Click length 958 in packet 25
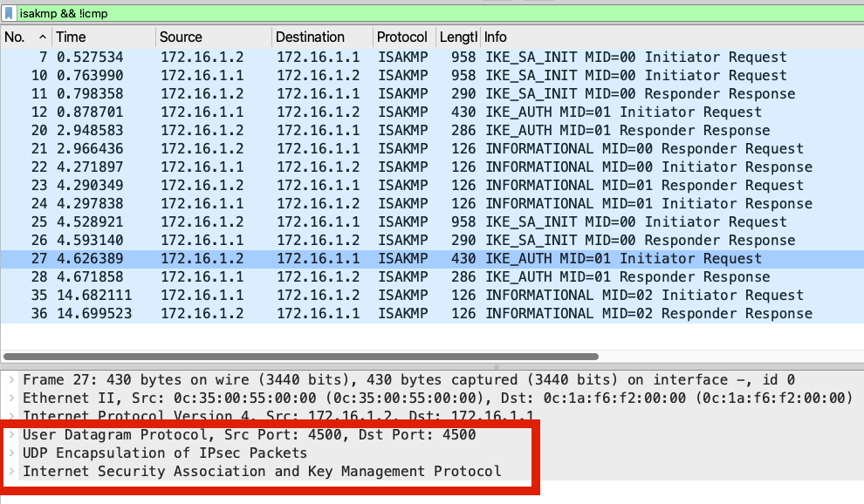Image resolution: width=864 pixels, height=504 pixels. (x=463, y=222)
